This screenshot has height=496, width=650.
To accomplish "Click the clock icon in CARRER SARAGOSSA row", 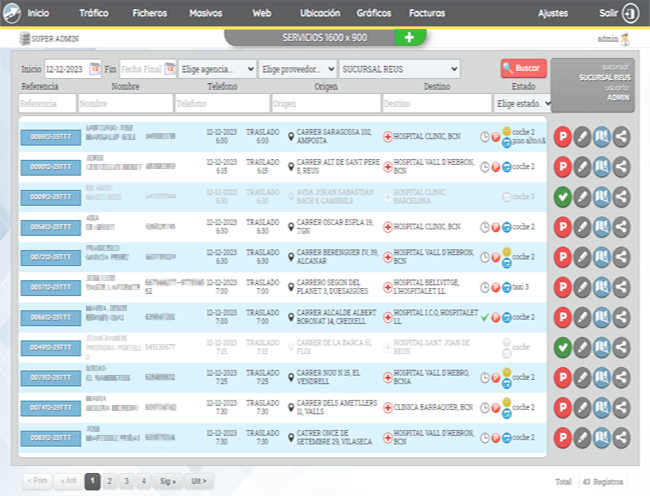I will point(485,137).
